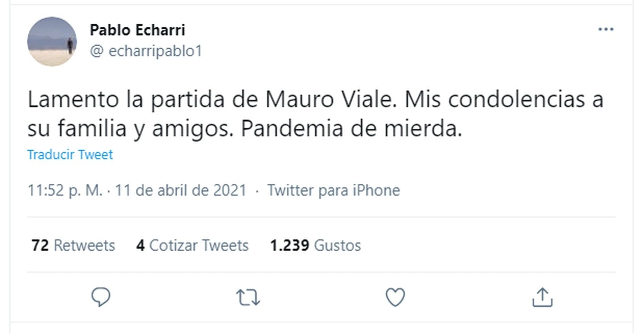
Task: Open the share tweet icon
Action: (542, 298)
